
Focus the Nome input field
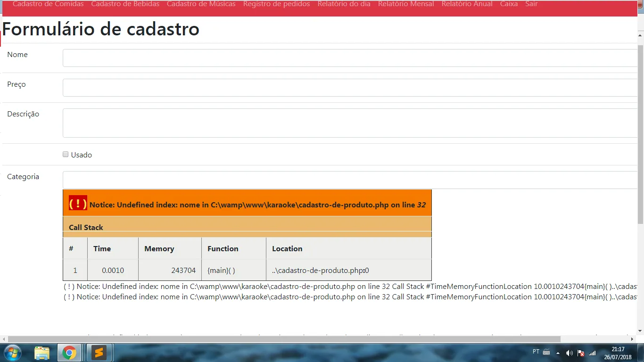click(x=350, y=58)
